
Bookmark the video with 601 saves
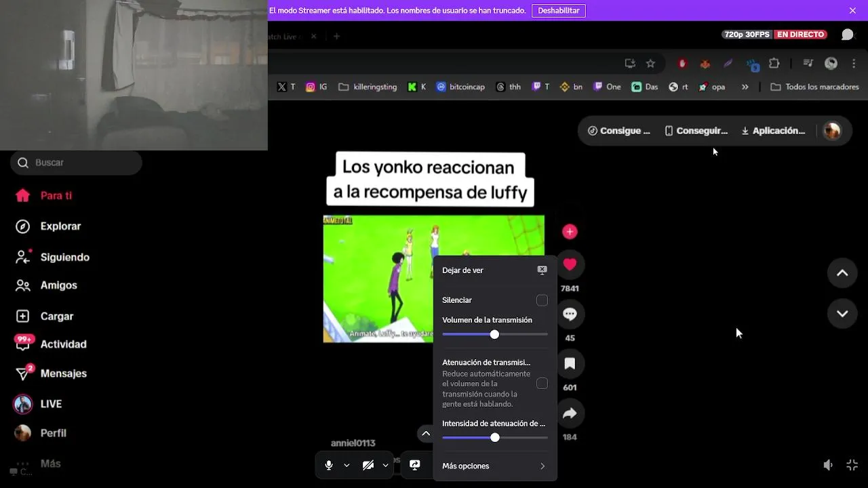[x=570, y=364]
